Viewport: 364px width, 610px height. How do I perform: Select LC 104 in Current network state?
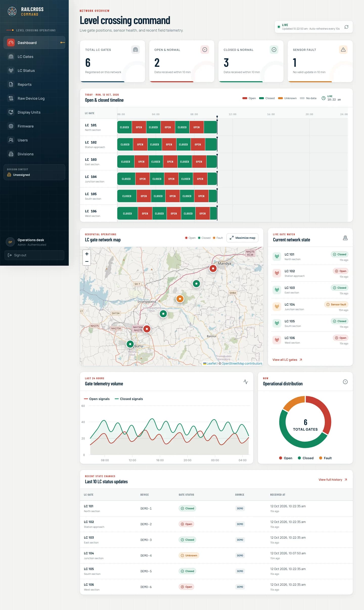[310, 307]
